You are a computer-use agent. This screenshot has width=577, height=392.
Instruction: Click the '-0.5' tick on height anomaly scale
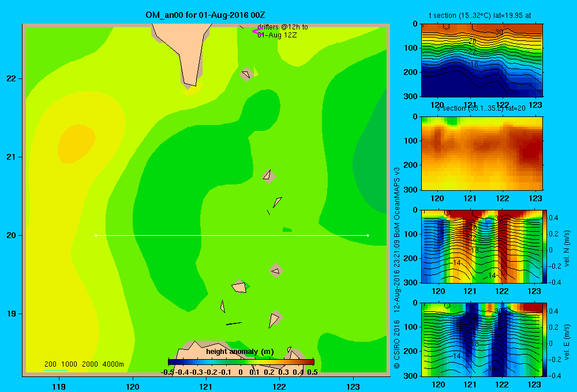coord(167,372)
